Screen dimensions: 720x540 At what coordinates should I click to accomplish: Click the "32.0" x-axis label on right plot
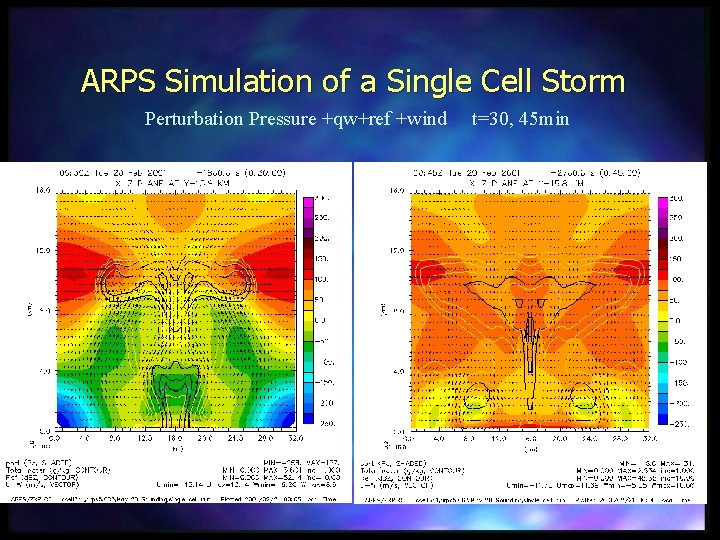(x=650, y=439)
